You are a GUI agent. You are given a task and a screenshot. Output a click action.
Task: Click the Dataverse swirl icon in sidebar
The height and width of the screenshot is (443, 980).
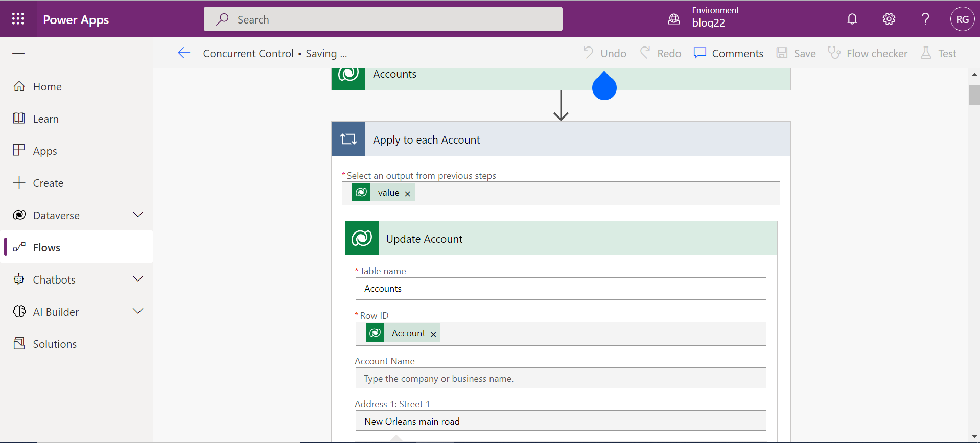(x=19, y=215)
